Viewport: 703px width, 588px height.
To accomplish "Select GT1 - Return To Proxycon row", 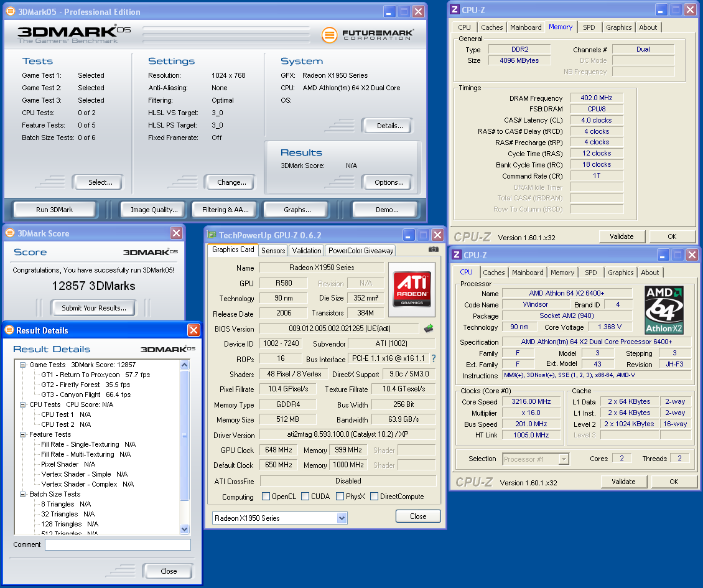I will pyautogui.click(x=96, y=375).
